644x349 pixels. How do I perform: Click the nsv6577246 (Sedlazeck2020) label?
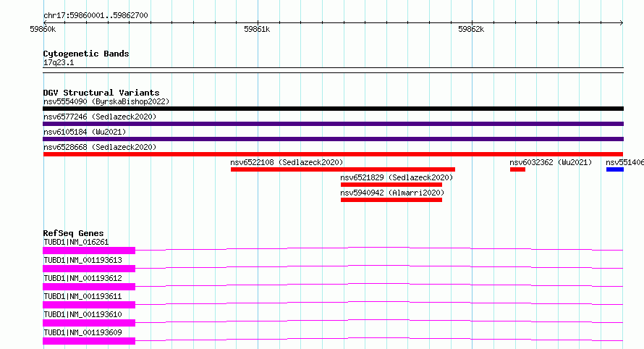100,117
